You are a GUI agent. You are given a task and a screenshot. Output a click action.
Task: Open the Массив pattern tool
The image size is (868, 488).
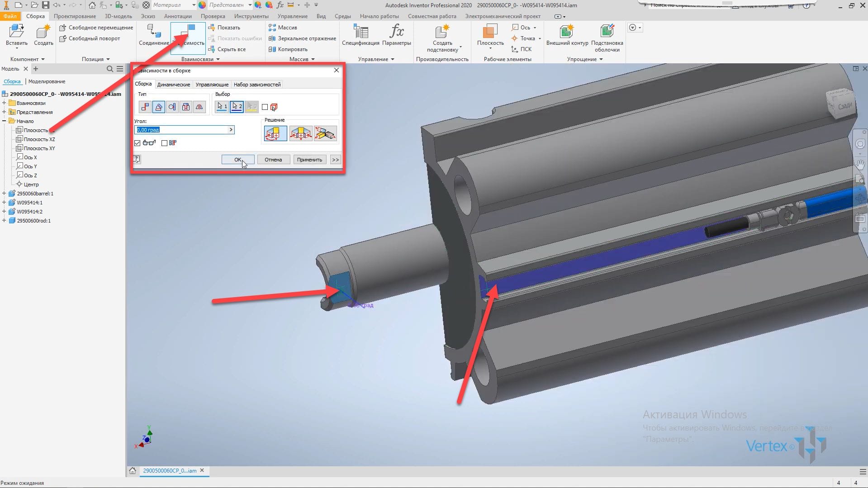point(283,28)
